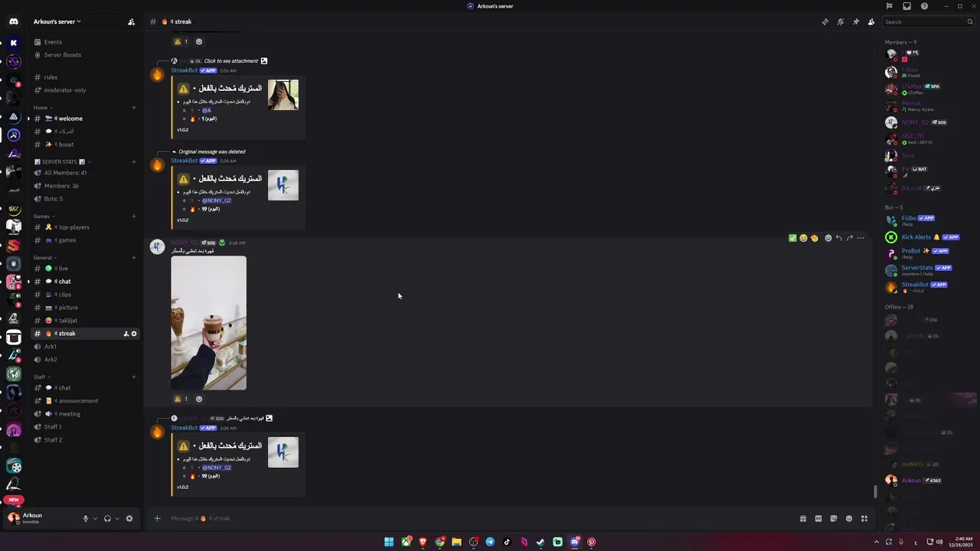React with laughing emoji on hovered message
Viewport: 980px width, 551px height.
[x=803, y=238]
